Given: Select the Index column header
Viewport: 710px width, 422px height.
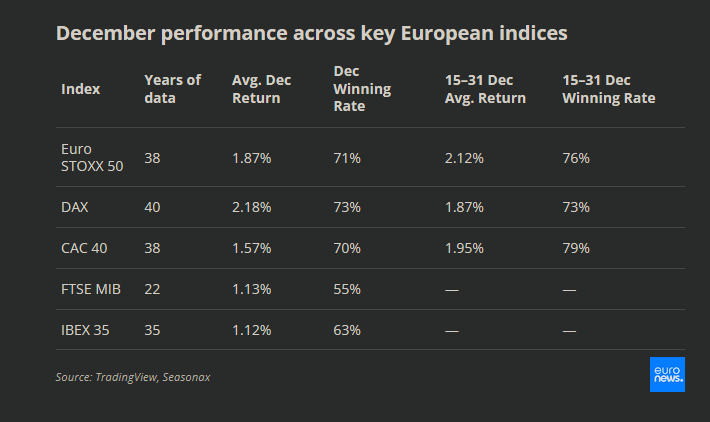Looking at the screenshot, I should pos(81,89).
